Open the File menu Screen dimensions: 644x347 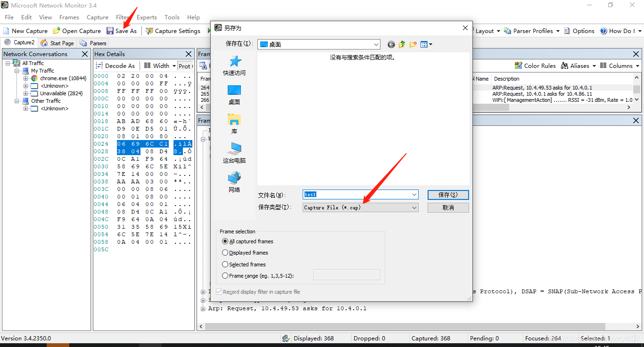click(x=9, y=17)
